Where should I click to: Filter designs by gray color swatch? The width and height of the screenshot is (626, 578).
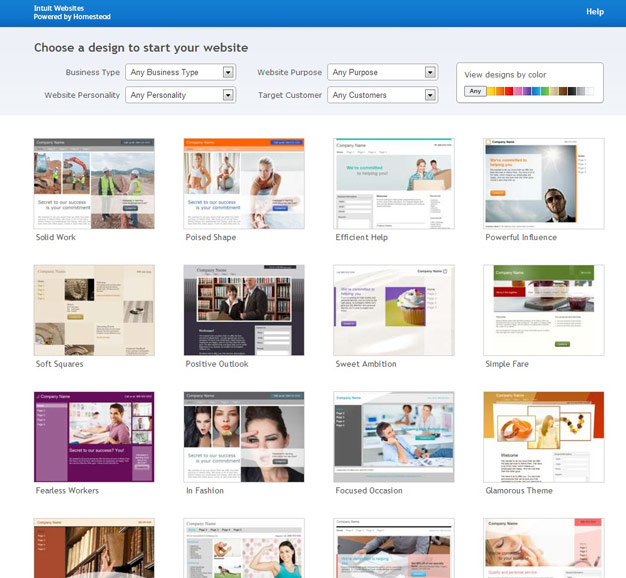point(581,91)
